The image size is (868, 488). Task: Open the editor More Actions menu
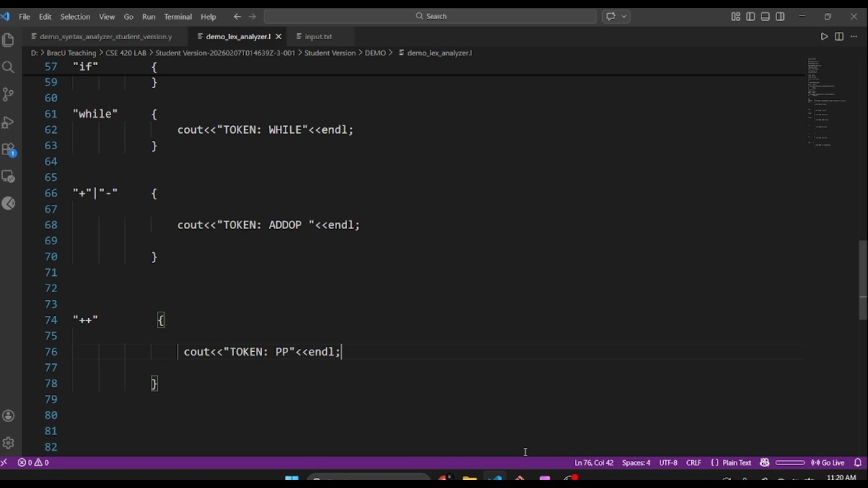coord(854,37)
